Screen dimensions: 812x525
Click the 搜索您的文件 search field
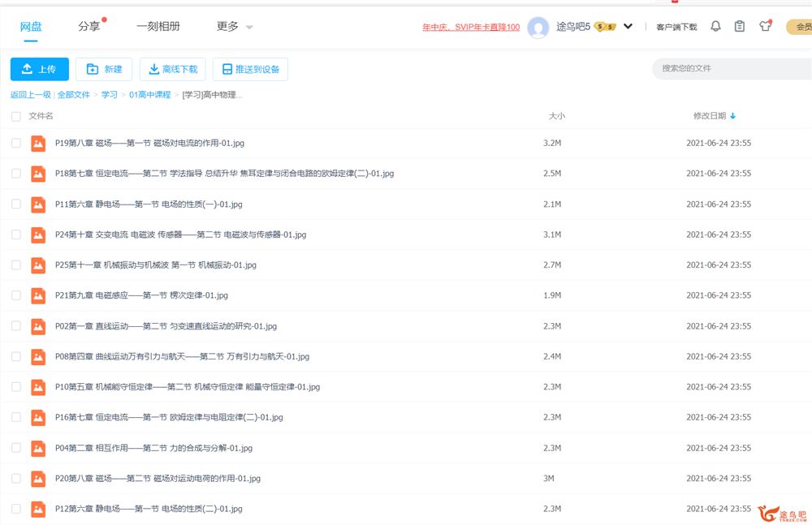click(731, 68)
